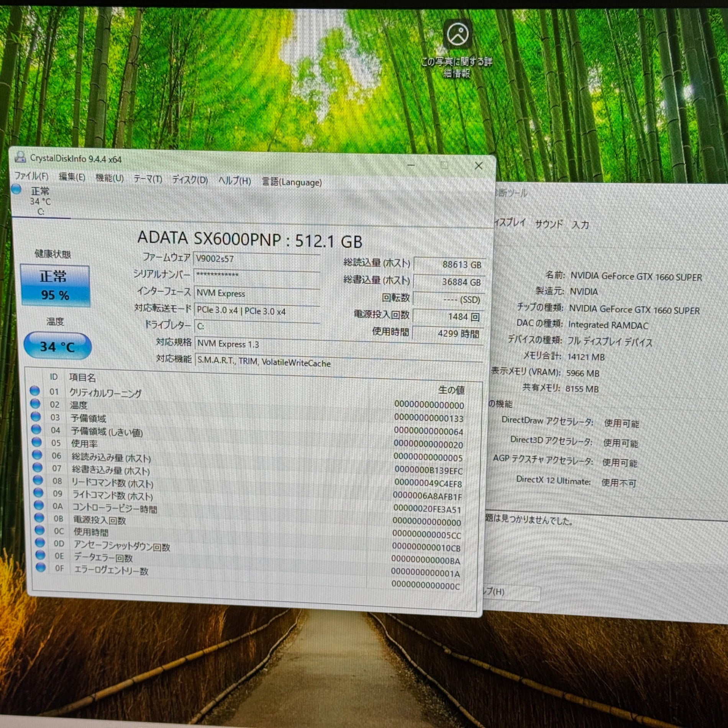Switch to the サウンド tab in DirectX tool
The image size is (728, 728).
tap(549, 224)
